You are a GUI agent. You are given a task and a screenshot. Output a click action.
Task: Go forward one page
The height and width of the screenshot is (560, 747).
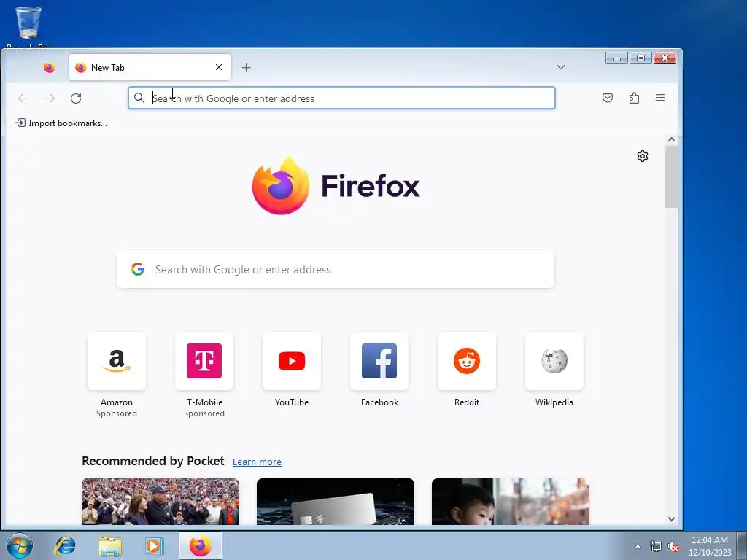50,98
